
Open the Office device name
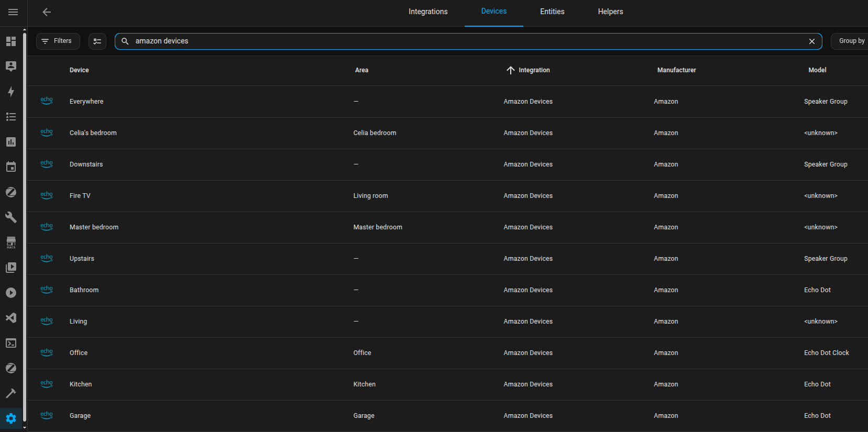pos(79,353)
